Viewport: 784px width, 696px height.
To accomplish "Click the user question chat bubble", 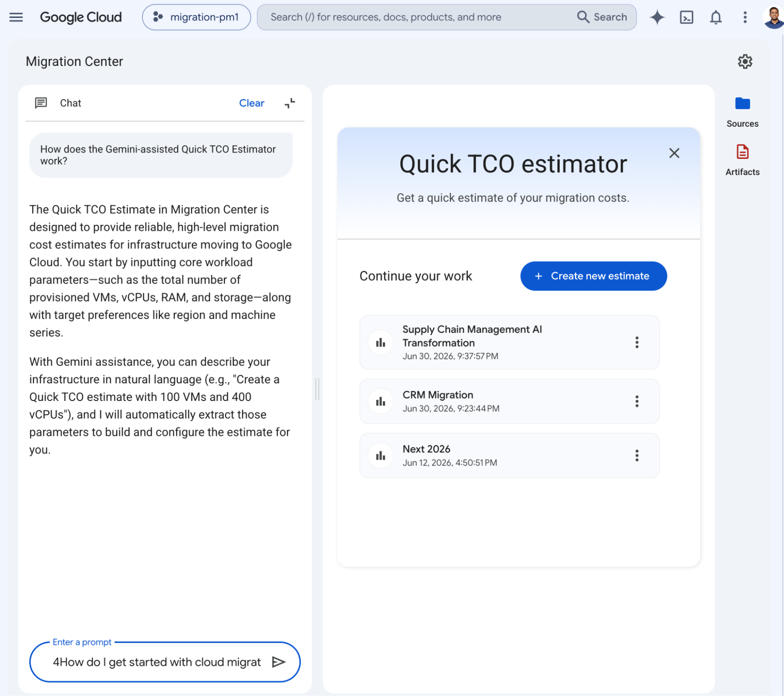I will [x=161, y=155].
